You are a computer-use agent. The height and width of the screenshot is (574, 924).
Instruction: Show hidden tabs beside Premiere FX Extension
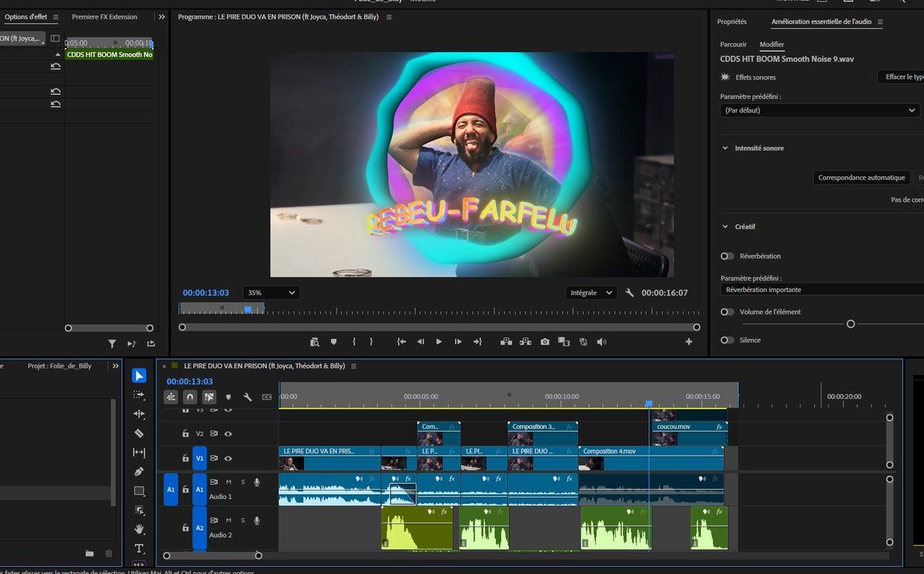pyautogui.click(x=162, y=17)
